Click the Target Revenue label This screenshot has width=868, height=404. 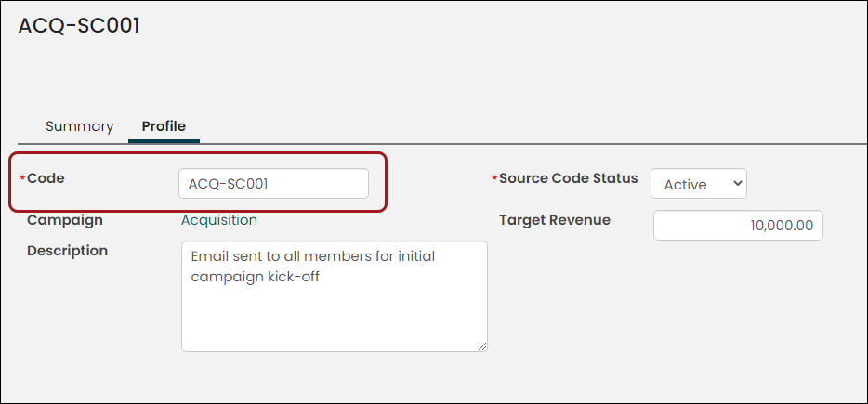pyautogui.click(x=555, y=220)
